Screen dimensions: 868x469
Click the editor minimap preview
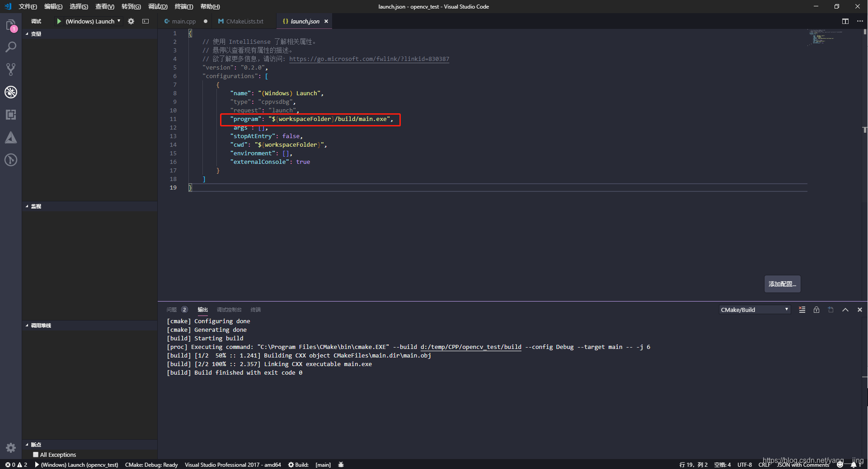(x=825, y=37)
